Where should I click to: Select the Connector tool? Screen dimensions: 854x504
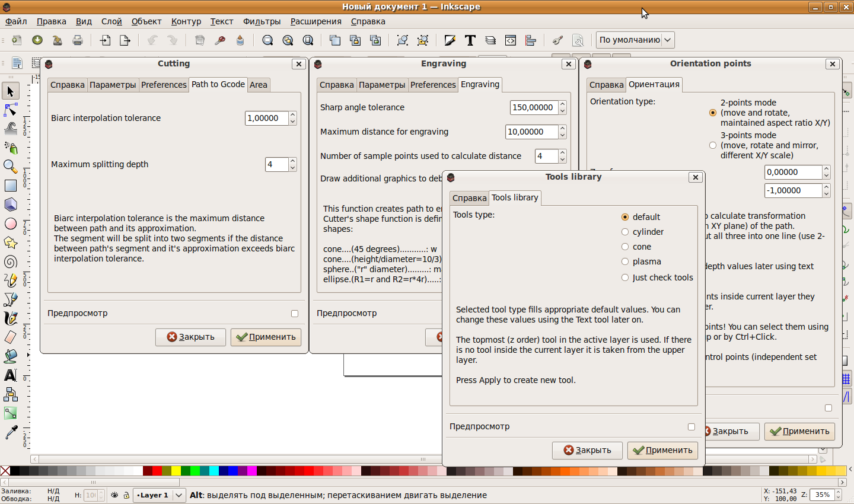[11, 394]
